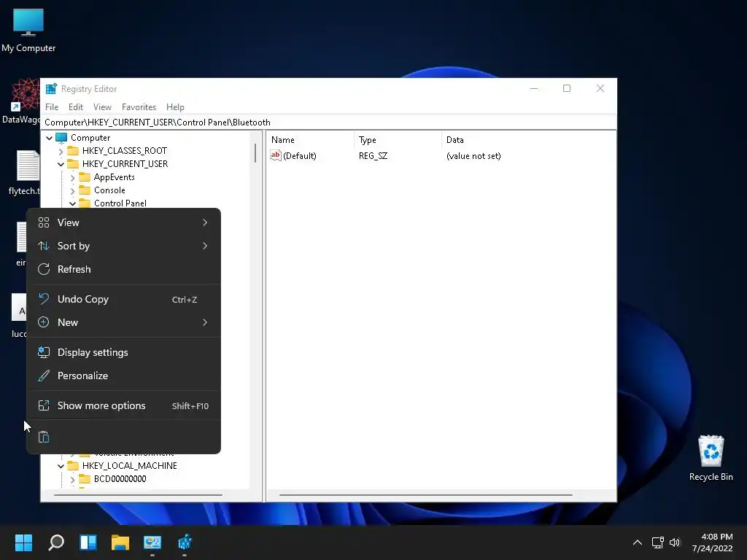The height and width of the screenshot is (560, 747).
Task: Open the Favorites menu
Action: point(139,107)
